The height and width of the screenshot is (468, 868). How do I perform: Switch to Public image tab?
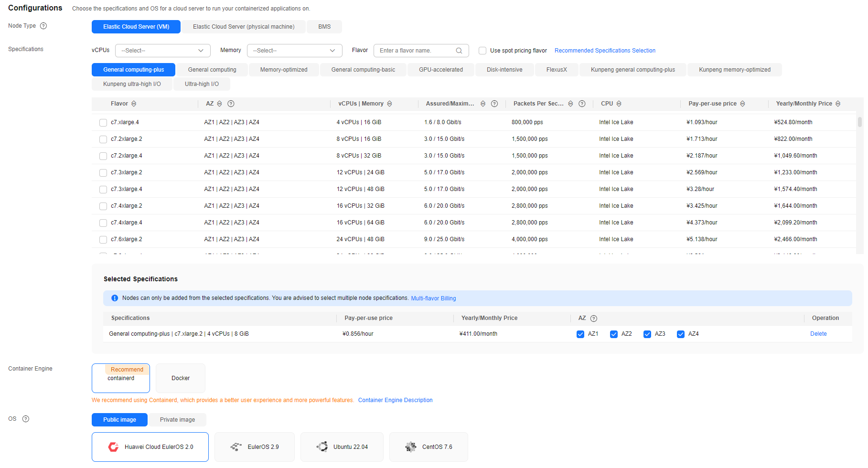point(119,420)
